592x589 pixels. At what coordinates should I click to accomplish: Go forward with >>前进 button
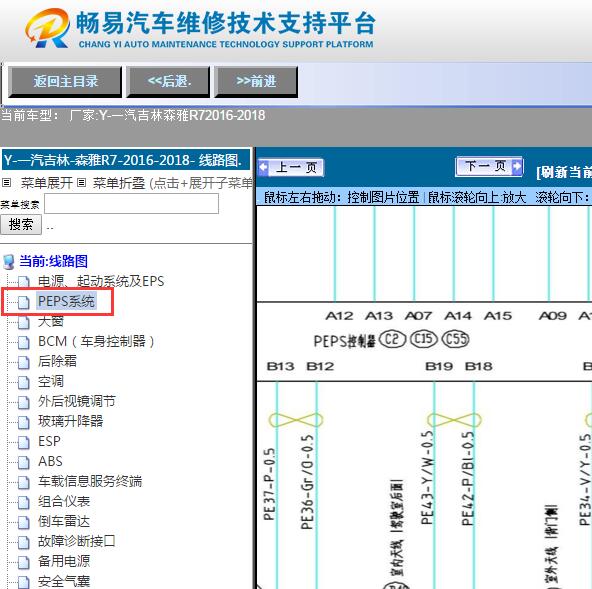click(x=256, y=82)
